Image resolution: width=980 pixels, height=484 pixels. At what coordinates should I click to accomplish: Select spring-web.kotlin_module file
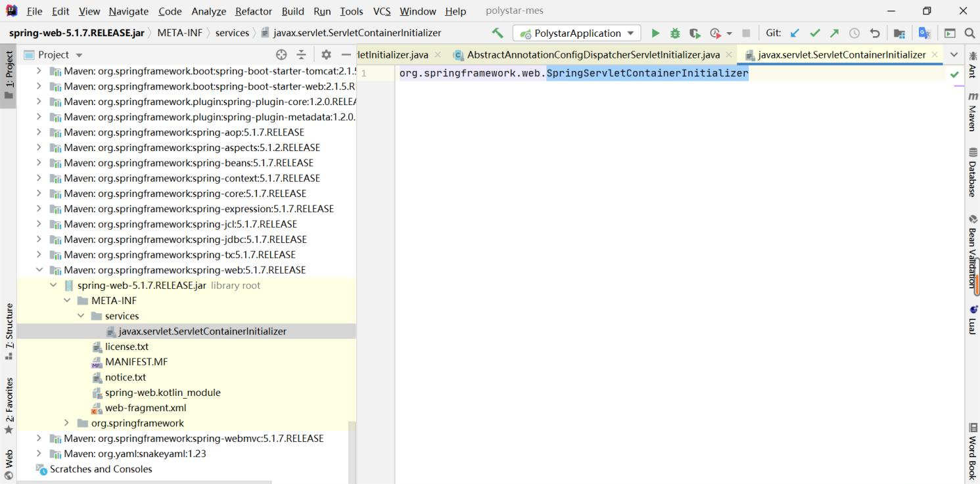(162, 393)
